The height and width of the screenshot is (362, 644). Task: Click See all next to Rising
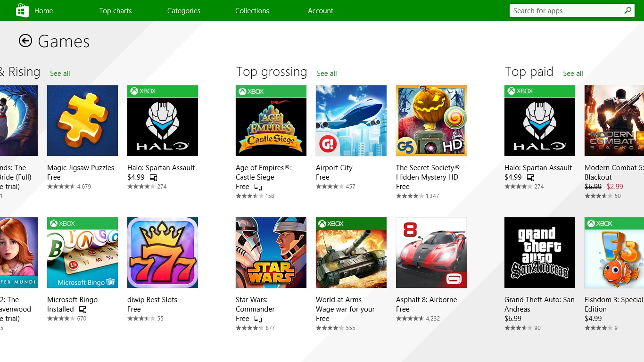60,74
